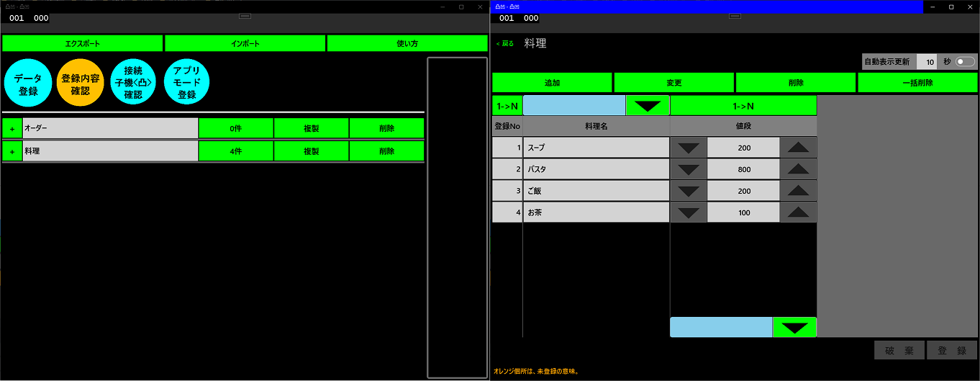Toggle the 自動表示更新 switch

pos(965,62)
